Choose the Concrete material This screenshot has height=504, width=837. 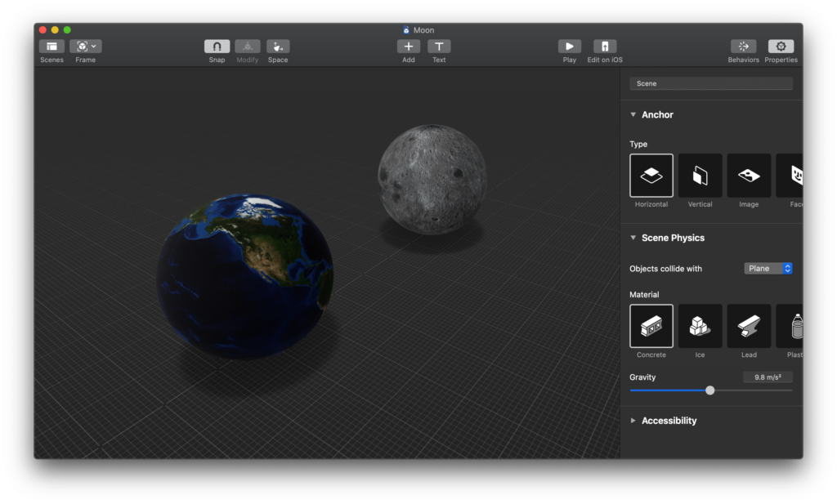click(x=651, y=326)
